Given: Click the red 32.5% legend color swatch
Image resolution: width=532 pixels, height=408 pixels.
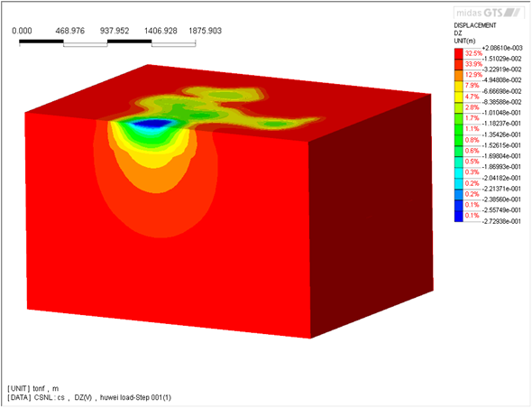Looking at the screenshot, I should point(459,53).
